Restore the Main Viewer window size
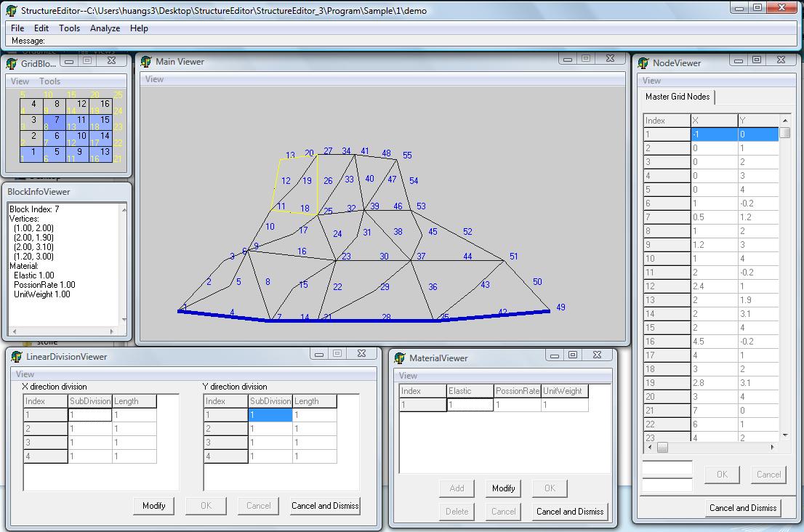Viewport: 804px width, 532px height. (x=585, y=59)
